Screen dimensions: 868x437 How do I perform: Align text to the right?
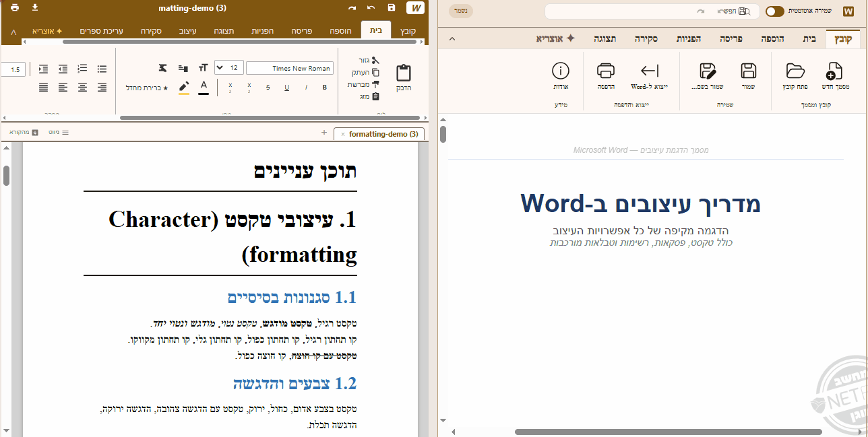pos(102,87)
